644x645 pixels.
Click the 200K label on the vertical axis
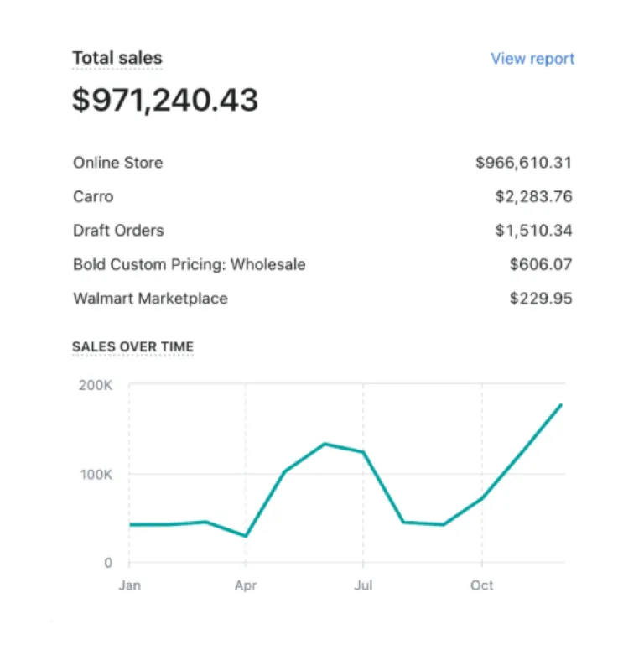click(x=96, y=385)
